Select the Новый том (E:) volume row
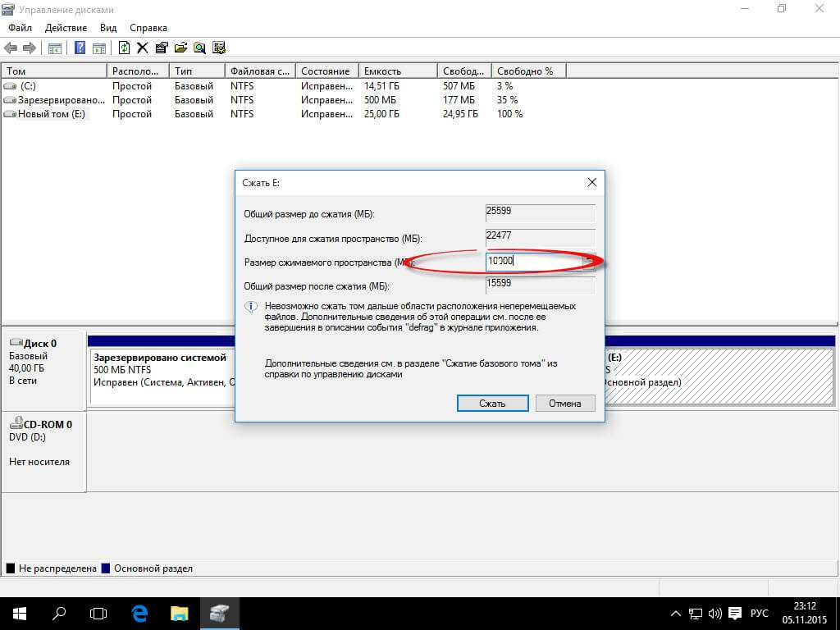The image size is (840, 630). click(x=284, y=113)
